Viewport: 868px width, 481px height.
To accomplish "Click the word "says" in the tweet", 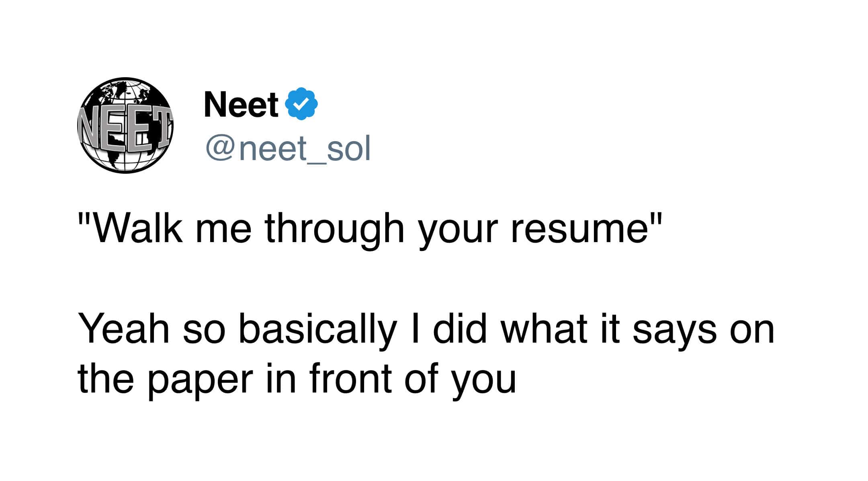I will tap(674, 332).
